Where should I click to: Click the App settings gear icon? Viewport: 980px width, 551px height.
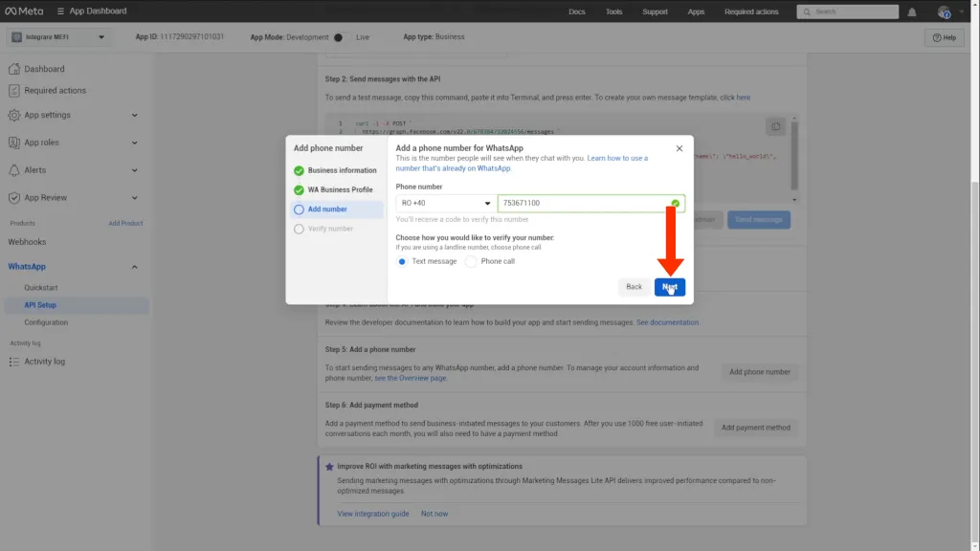tap(13, 115)
